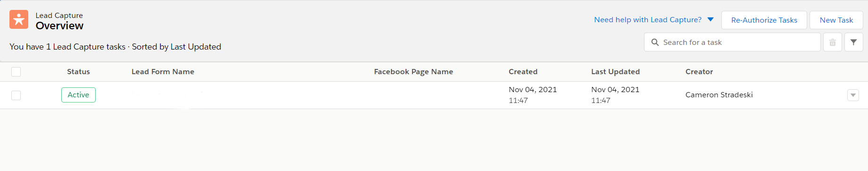868x171 pixels.
Task: Sort by the Creator column header
Action: coord(699,72)
